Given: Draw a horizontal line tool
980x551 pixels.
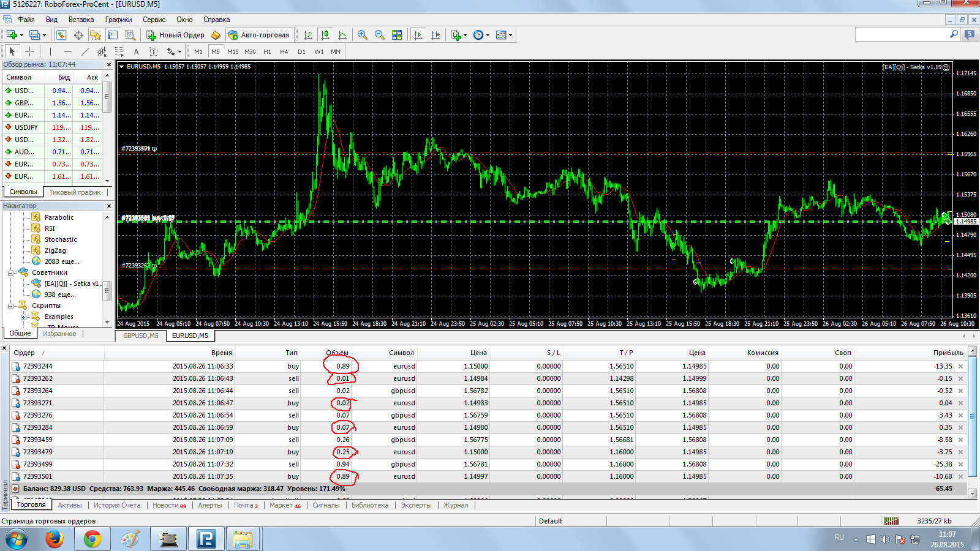Looking at the screenshot, I should 67,51.
